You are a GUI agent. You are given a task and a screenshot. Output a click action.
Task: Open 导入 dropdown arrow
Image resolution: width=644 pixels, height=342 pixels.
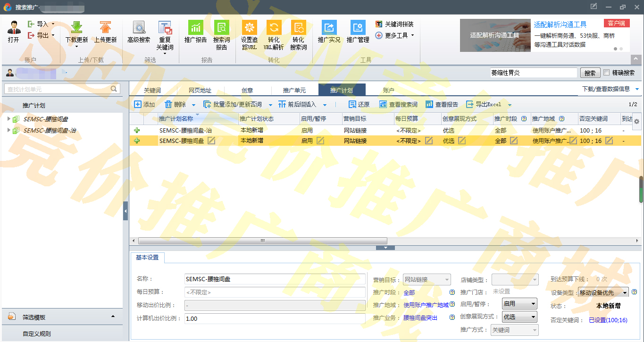[x=53, y=24]
